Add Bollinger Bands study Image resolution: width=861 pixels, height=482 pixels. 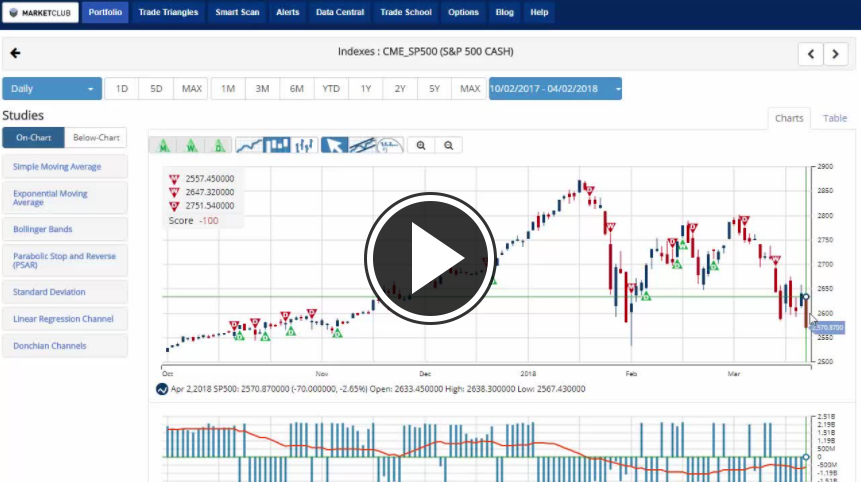(65, 229)
